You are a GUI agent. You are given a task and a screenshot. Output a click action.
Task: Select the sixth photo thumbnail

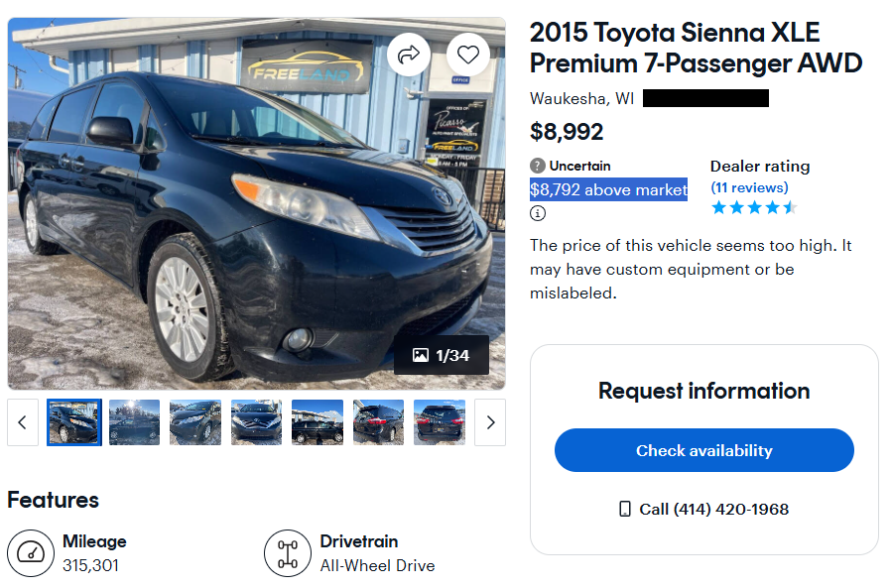click(378, 422)
